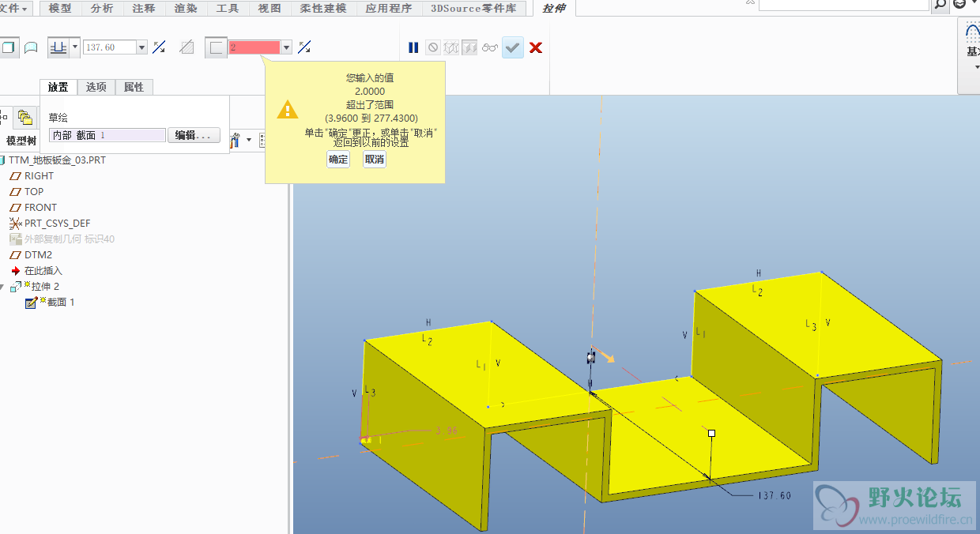Open the 属性 panel tab
Viewport: 980px width, 534px height.
(134, 87)
